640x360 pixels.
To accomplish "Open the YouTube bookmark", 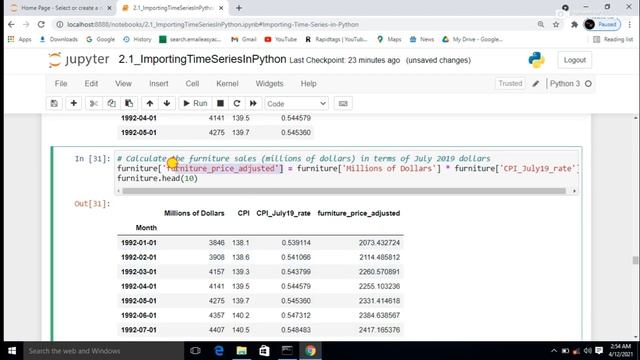I will click(x=281, y=39).
